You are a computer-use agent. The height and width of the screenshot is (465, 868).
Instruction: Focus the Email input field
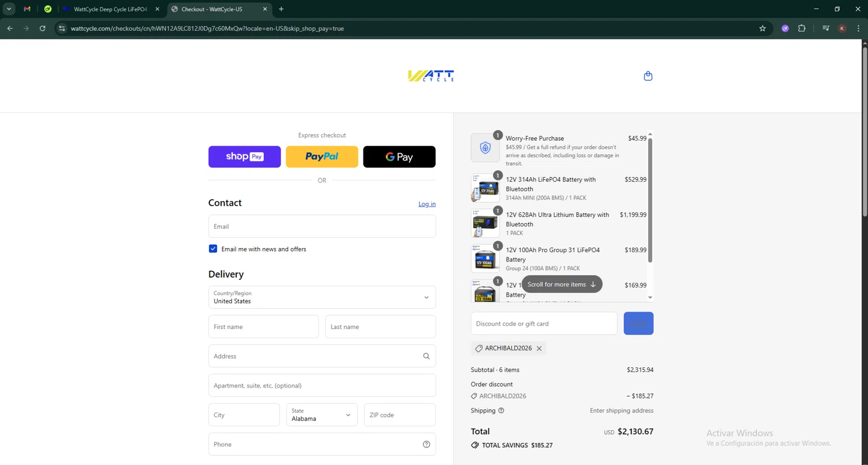(x=322, y=226)
